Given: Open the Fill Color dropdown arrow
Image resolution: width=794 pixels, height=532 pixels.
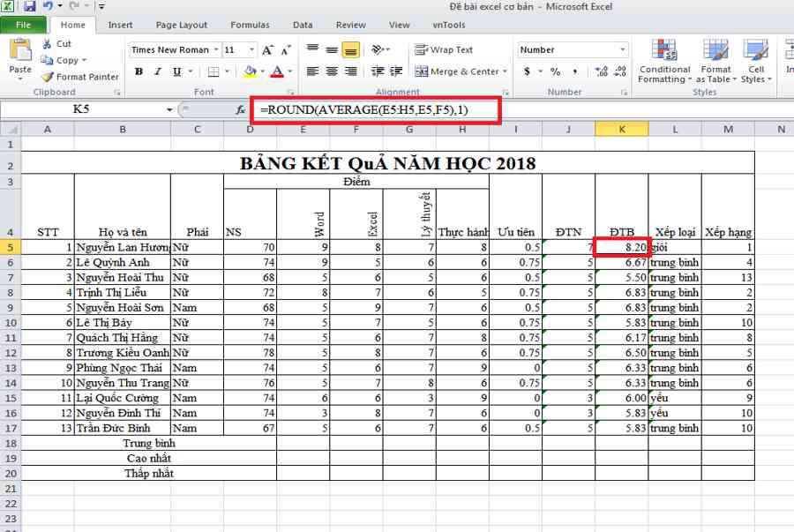Looking at the screenshot, I should [262, 71].
